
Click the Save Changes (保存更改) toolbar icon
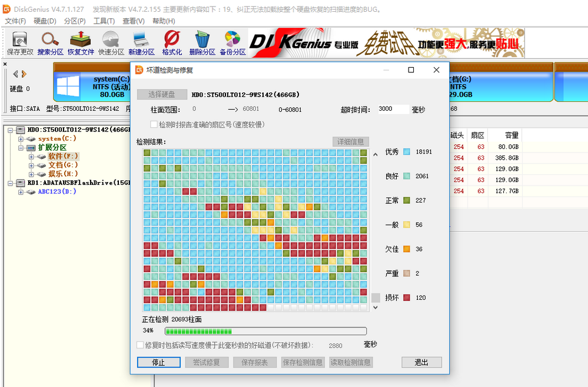[20, 43]
